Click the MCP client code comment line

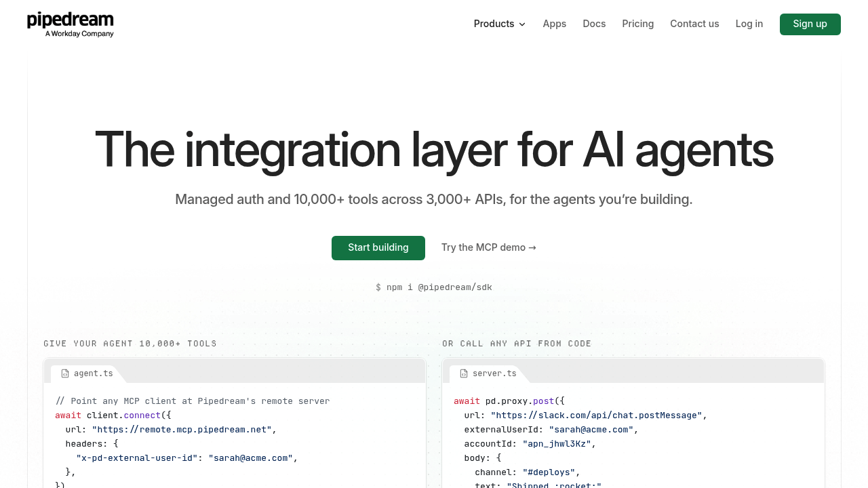pos(193,401)
